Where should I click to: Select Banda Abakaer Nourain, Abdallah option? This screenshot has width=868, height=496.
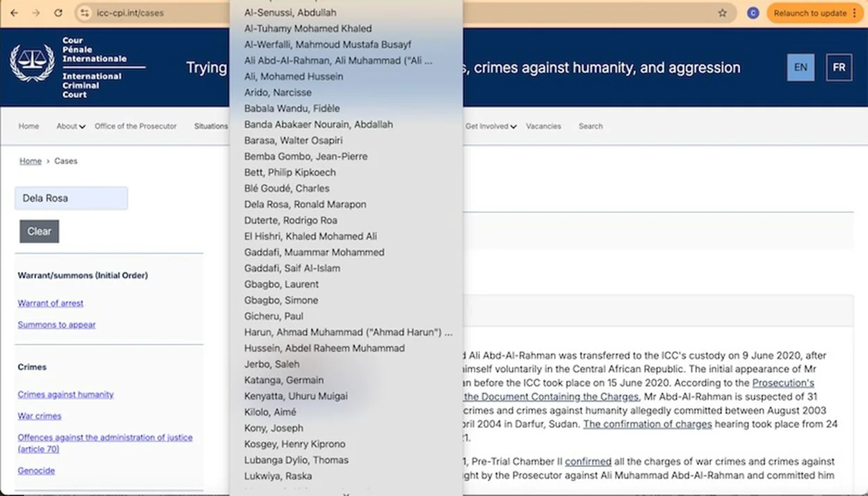tap(346, 124)
